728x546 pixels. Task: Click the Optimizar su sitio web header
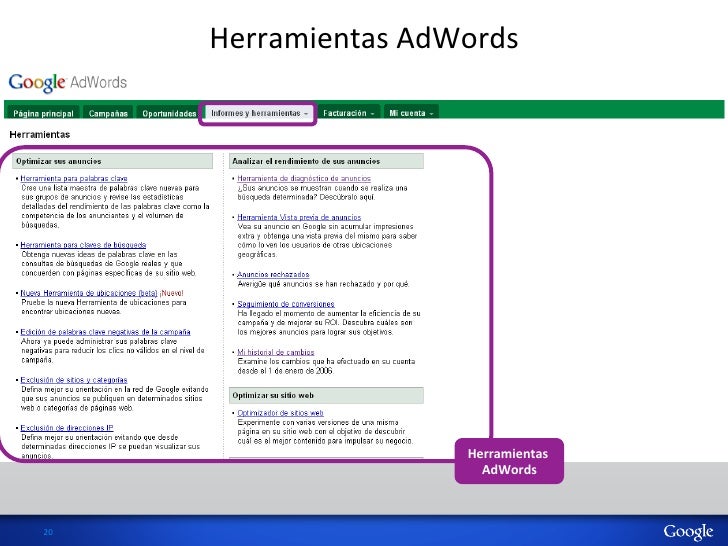326,396
